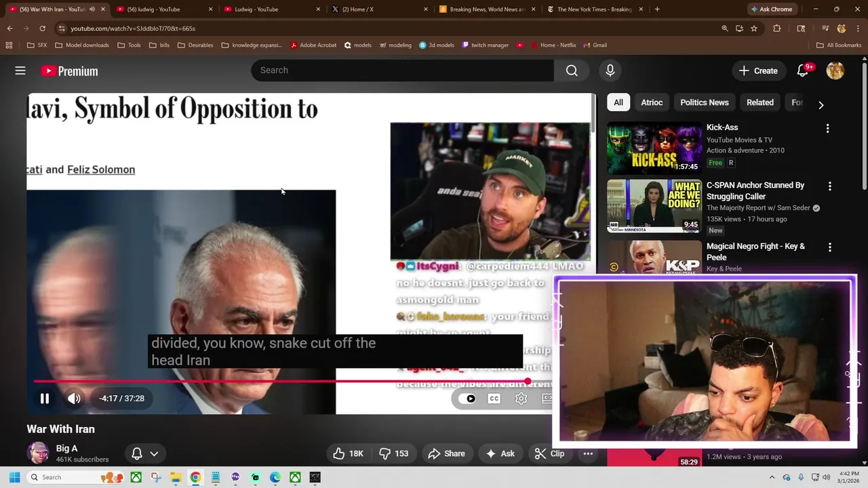Click the address bar URL
This screenshot has height=488, width=868.
point(133,28)
